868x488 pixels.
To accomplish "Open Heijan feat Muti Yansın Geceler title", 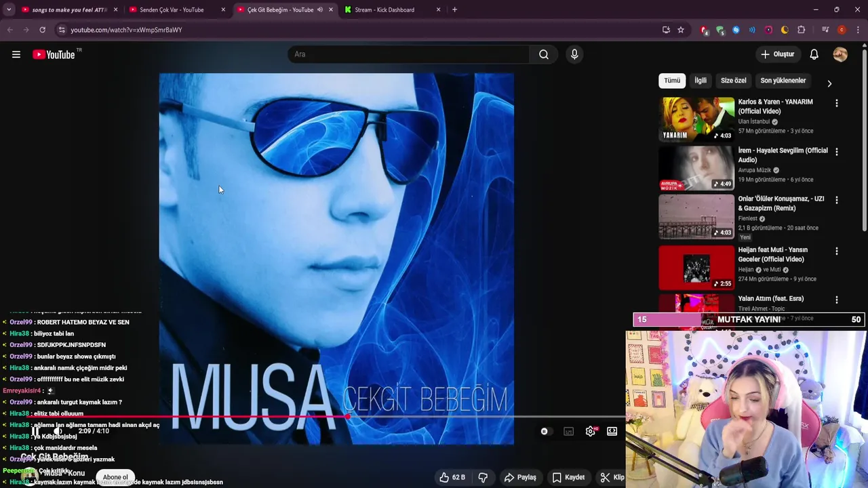I will point(773,254).
